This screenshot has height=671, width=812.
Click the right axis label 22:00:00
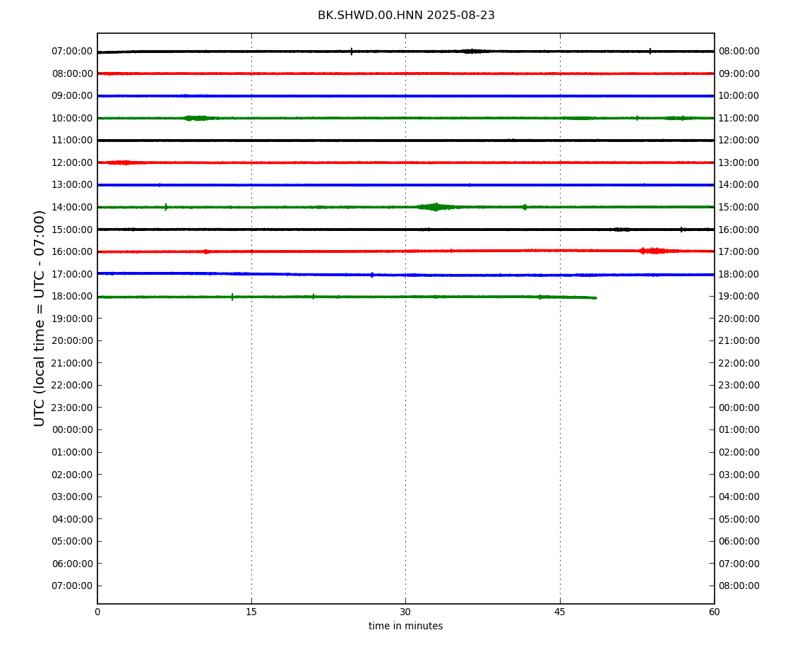tap(739, 363)
